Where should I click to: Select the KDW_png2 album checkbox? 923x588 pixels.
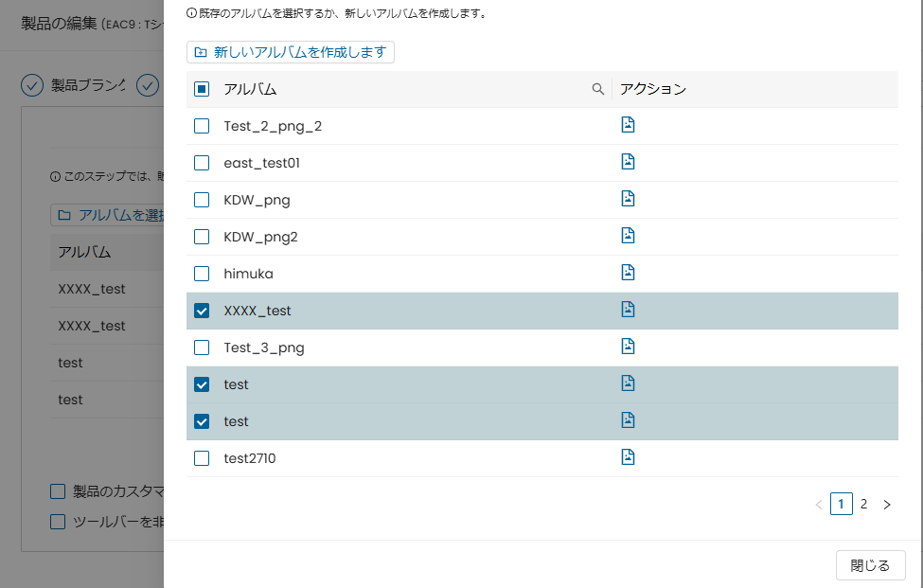point(202,237)
